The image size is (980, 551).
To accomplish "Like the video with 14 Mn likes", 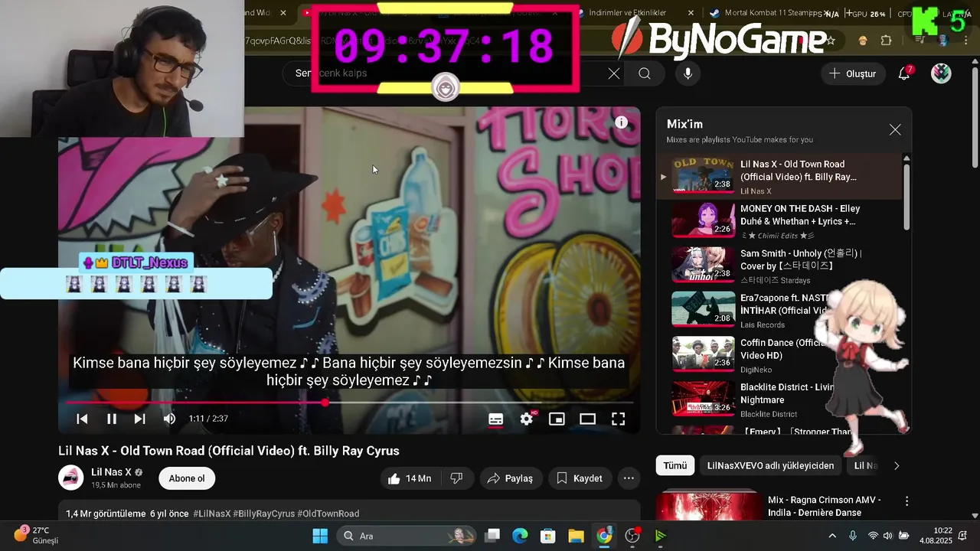I will [410, 478].
